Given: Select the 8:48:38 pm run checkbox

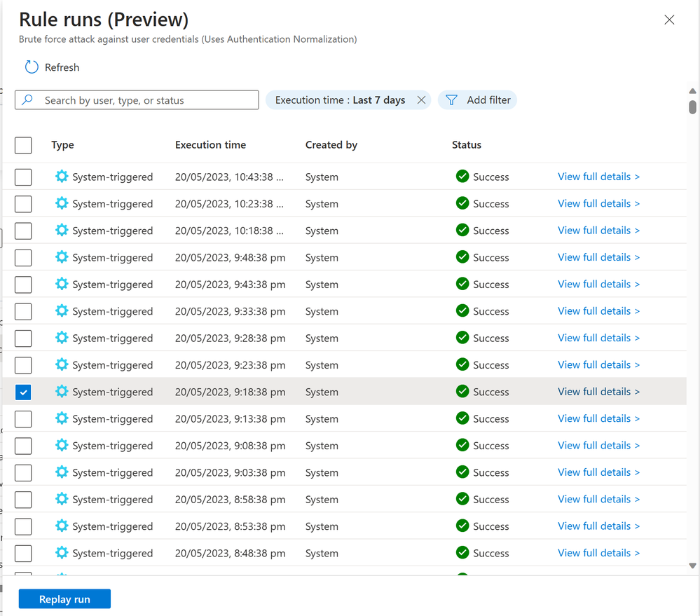Looking at the screenshot, I should coord(23,554).
